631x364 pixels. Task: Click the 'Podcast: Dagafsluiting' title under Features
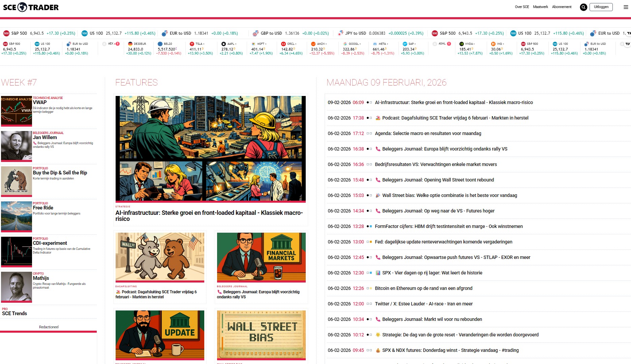[x=156, y=294]
